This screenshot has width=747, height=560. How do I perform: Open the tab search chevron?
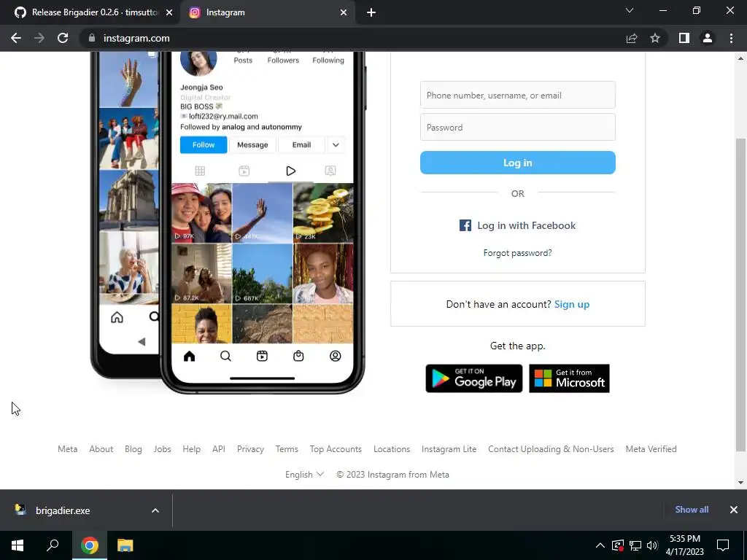(630, 10)
